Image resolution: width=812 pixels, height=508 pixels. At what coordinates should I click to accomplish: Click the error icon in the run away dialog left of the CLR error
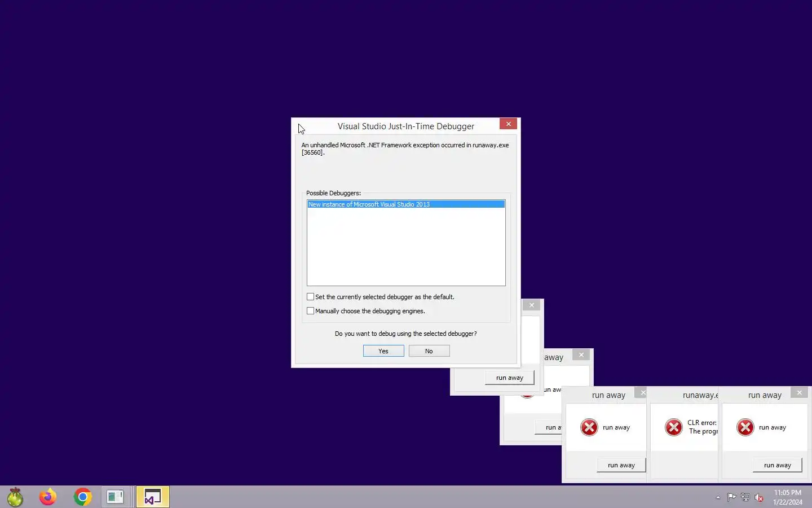point(589,427)
